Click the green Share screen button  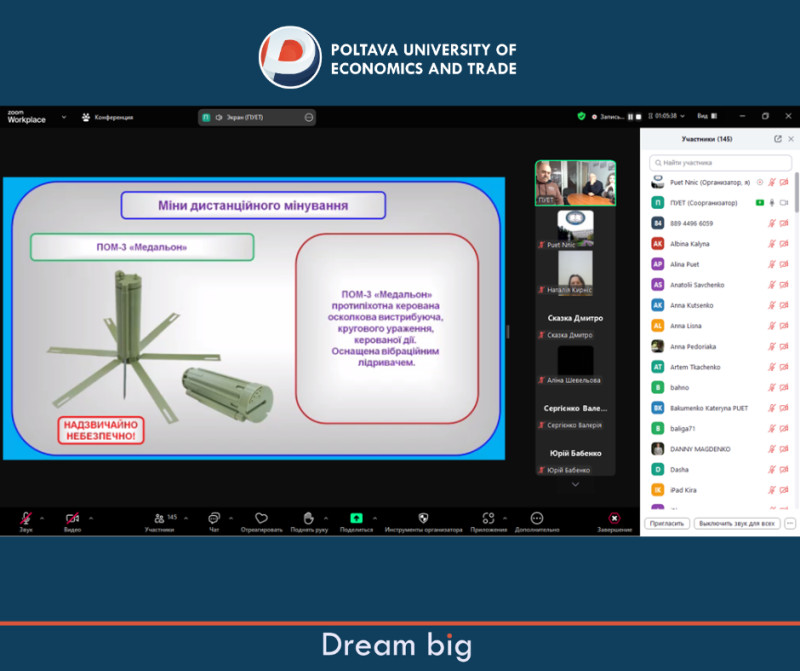pos(356,518)
